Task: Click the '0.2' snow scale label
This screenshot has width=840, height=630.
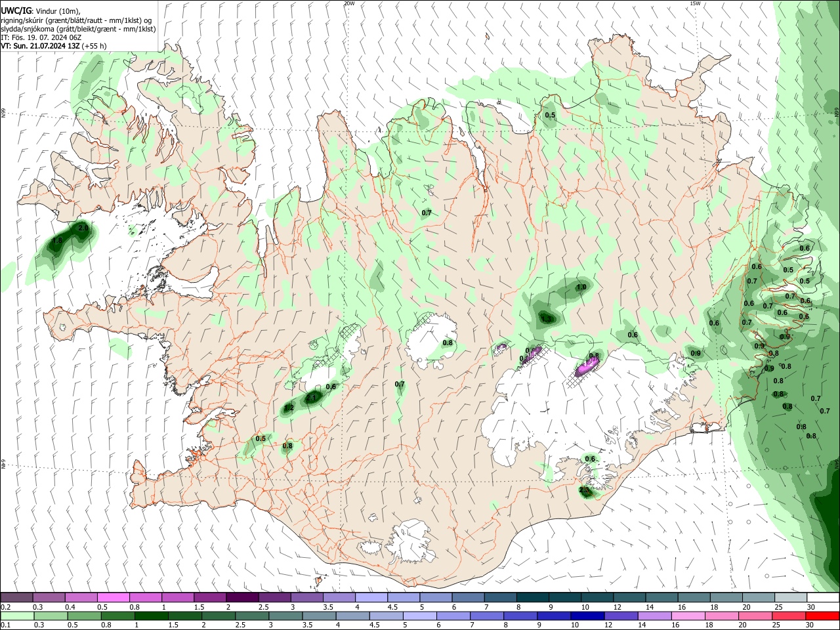Action: coord(6,607)
